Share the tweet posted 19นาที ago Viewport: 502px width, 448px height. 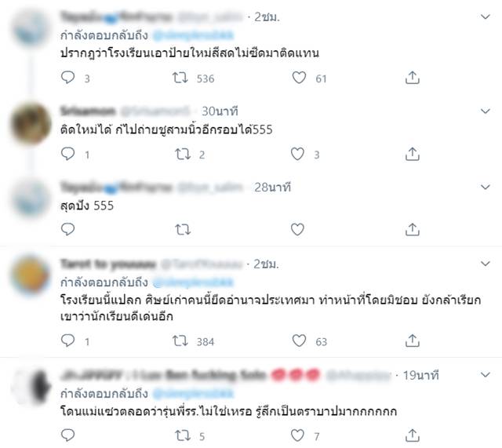click(413, 435)
